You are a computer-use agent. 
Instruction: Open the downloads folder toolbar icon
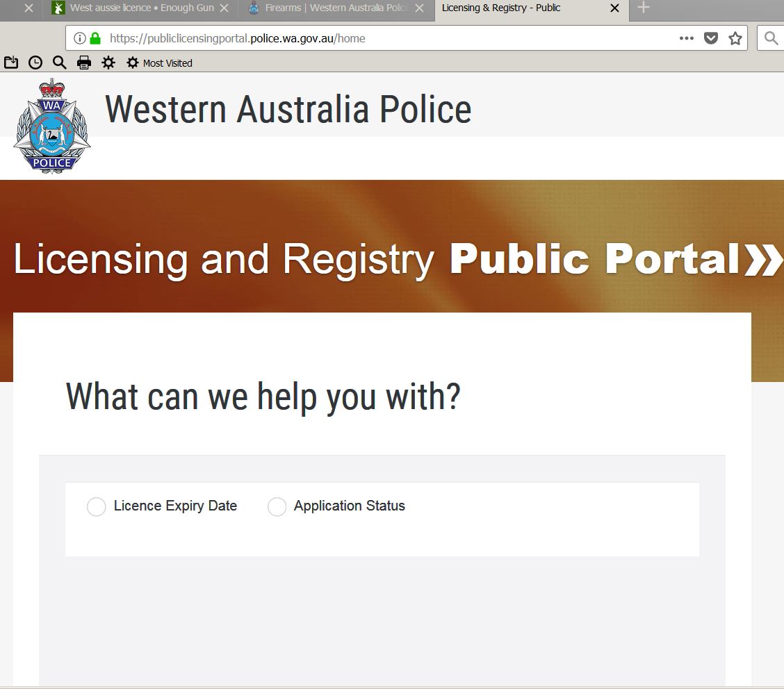pyautogui.click(x=11, y=63)
